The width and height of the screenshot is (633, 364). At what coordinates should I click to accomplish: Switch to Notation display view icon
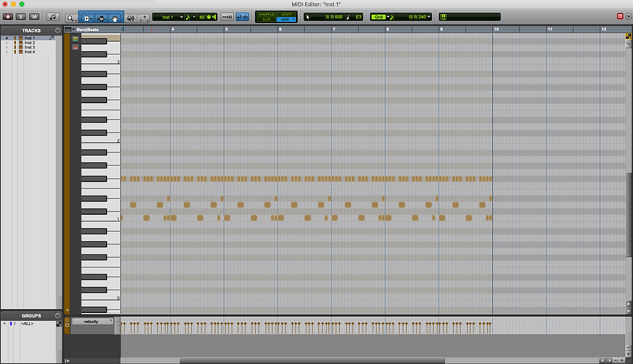pyautogui.click(x=52, y=17)
